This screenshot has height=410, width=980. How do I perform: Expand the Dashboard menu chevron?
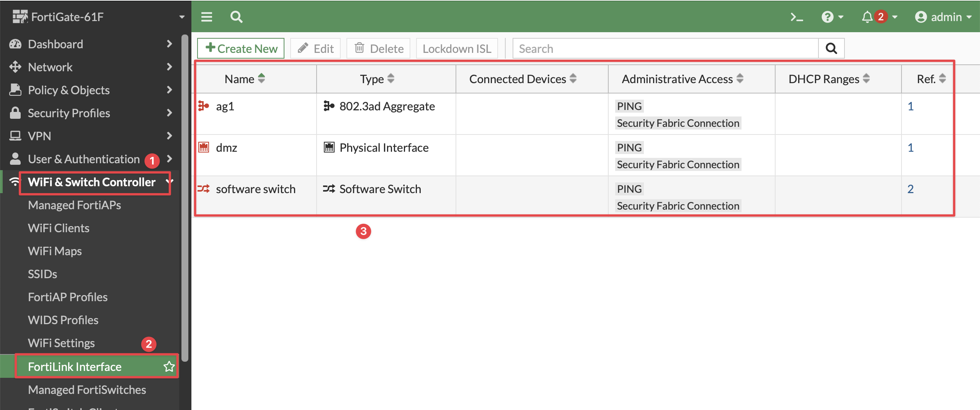pos(170,44)
